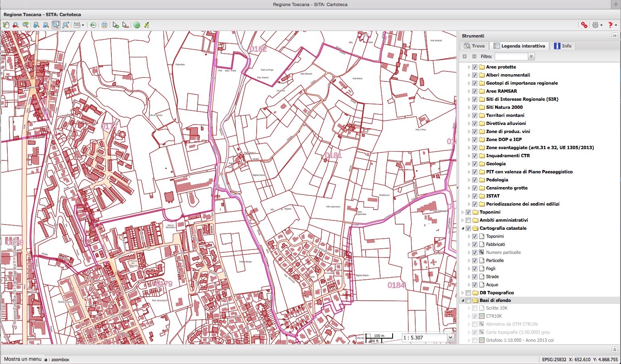Open the red help question mark
Viewport: 621px width, 364px height.
click(x=612, y=25)
